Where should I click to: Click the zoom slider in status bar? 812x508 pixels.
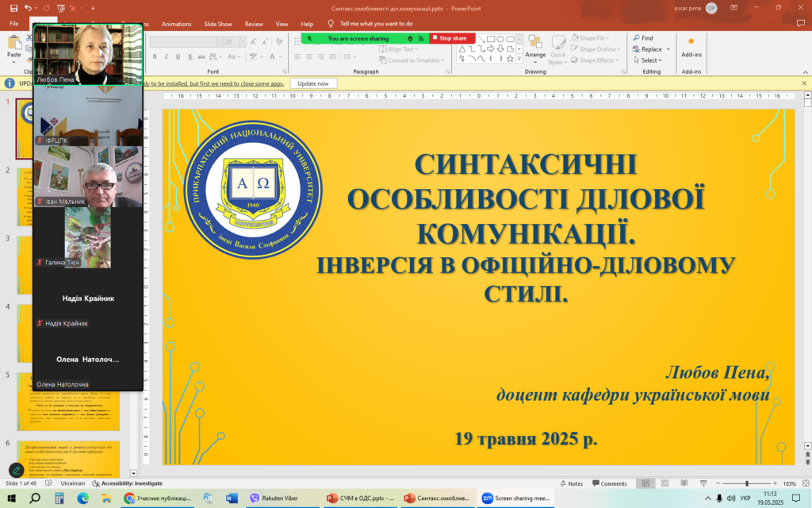coord(746,483)
